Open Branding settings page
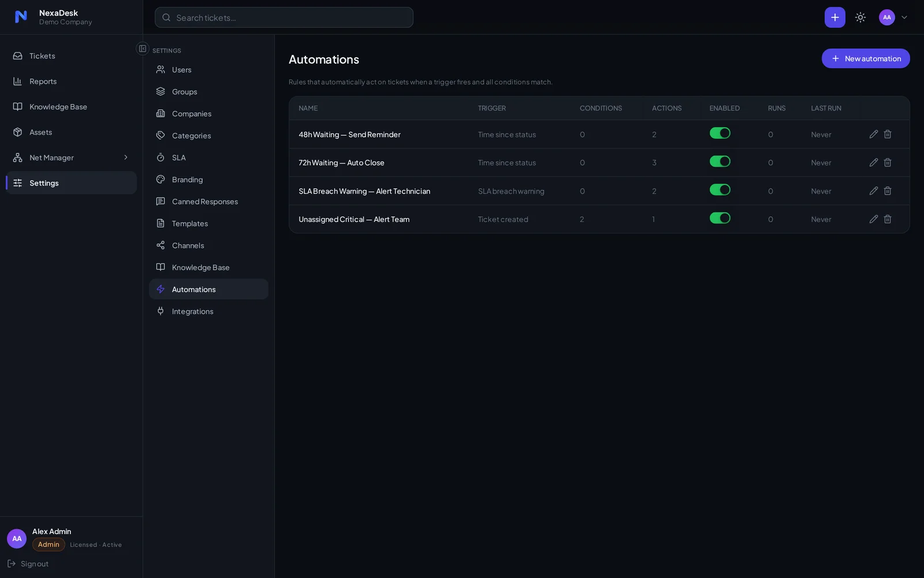This screenshot has width=924, height=578. pyautogui.click(x=208, y=180)
